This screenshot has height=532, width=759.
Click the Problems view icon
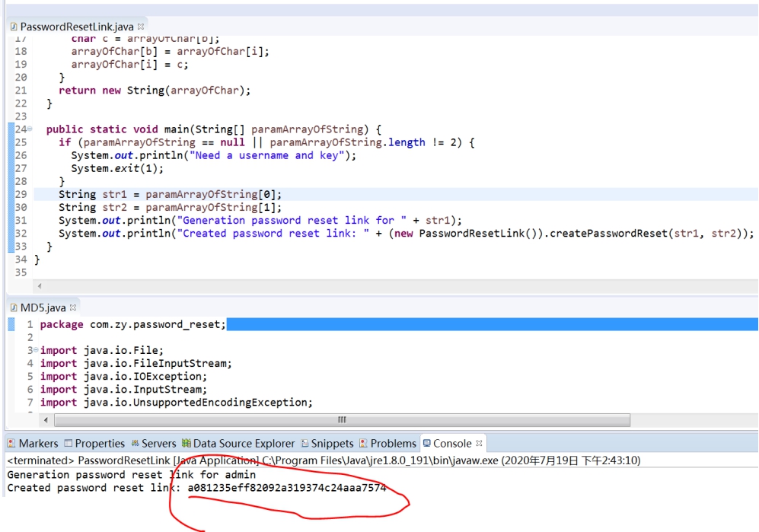click(364, 444)
